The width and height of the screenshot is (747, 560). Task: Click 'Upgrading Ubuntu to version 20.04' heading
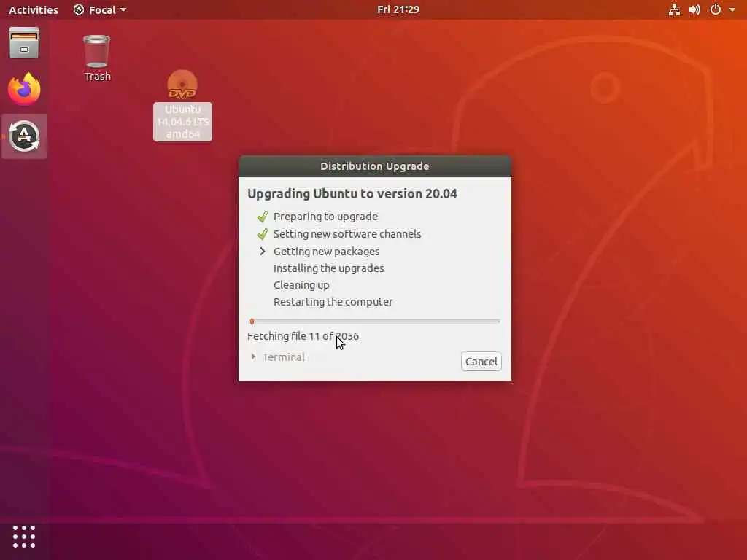[x=352, y=194]
